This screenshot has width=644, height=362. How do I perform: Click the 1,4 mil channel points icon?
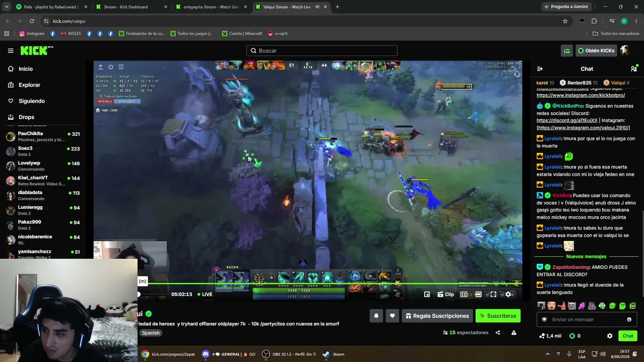(x=550, y=336)
